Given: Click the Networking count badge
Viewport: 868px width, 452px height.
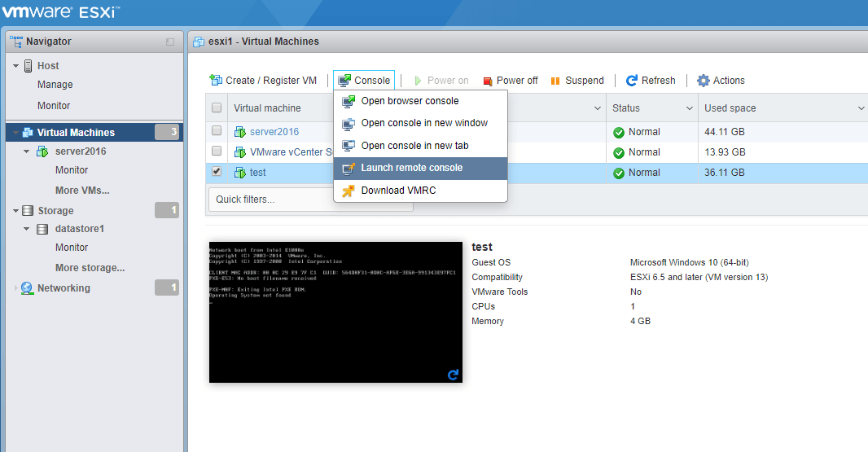Looking at the screenshot, I should pyautogui.click(x=167, y=288).
